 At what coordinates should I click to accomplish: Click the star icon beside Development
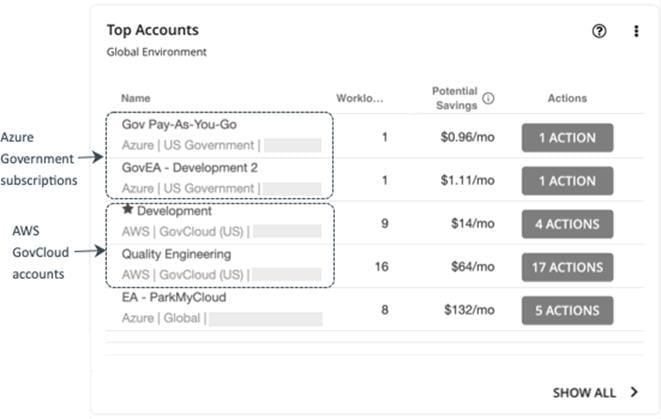point(127,211)
